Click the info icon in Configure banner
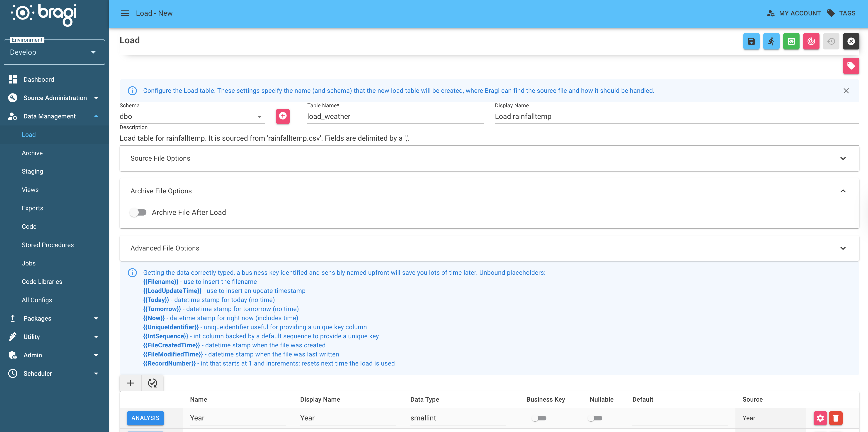The width and height of the screenshot is (868, 432). (x=132, y=91)
